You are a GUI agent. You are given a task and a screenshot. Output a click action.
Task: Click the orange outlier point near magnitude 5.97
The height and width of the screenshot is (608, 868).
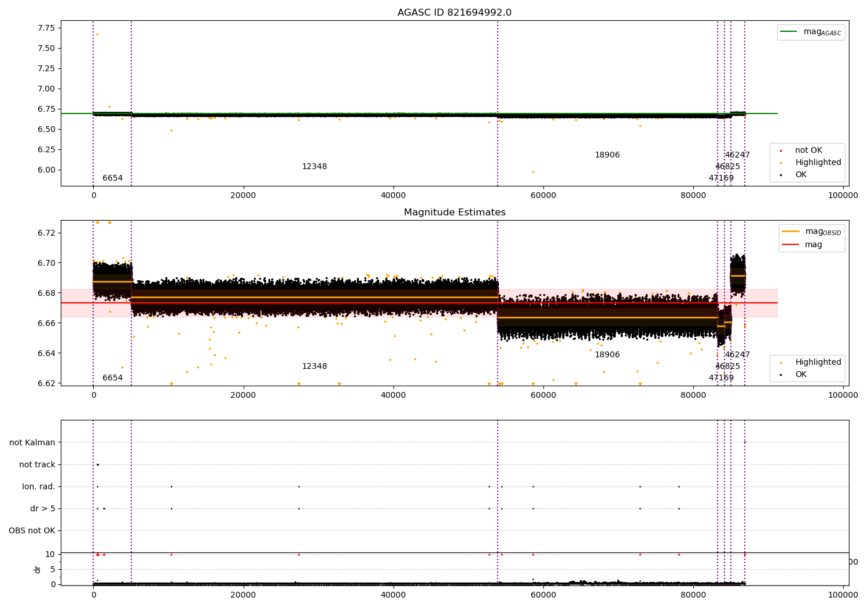pyautogui.click(x=533, y=172)
